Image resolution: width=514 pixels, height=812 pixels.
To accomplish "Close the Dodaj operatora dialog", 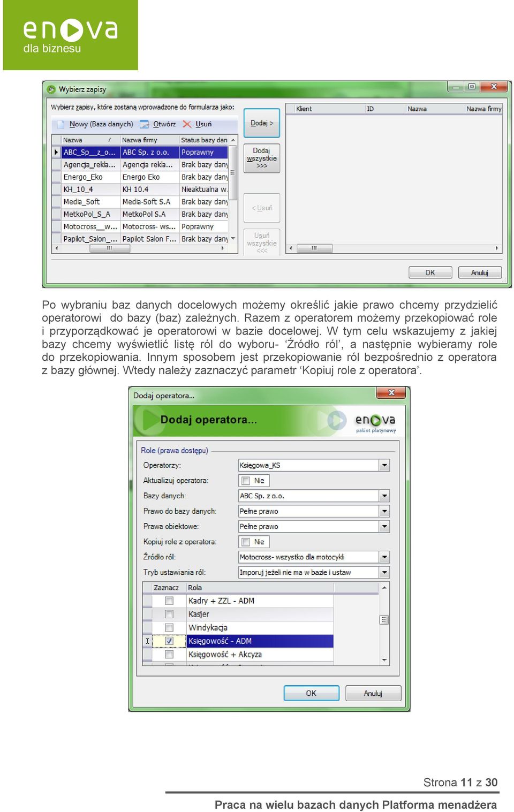I will [x=391, y=393].
